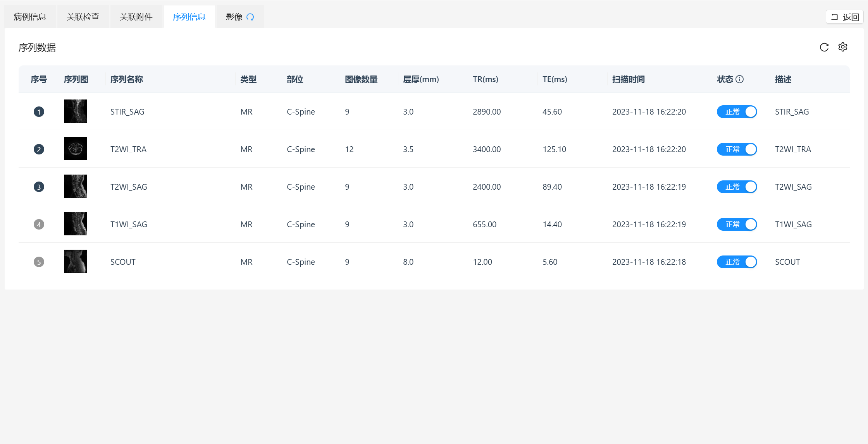The height and width of the screenshot is (444, 868).
Task: Click the sequence number 3 badge
Action: coord(39,187)
